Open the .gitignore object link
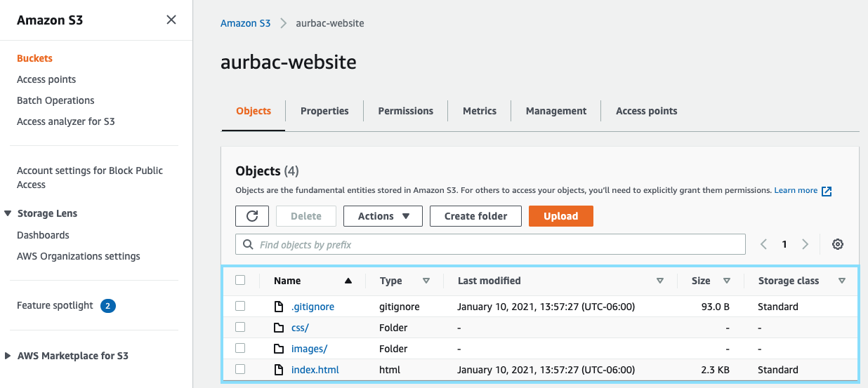 (x=313, y=307)
